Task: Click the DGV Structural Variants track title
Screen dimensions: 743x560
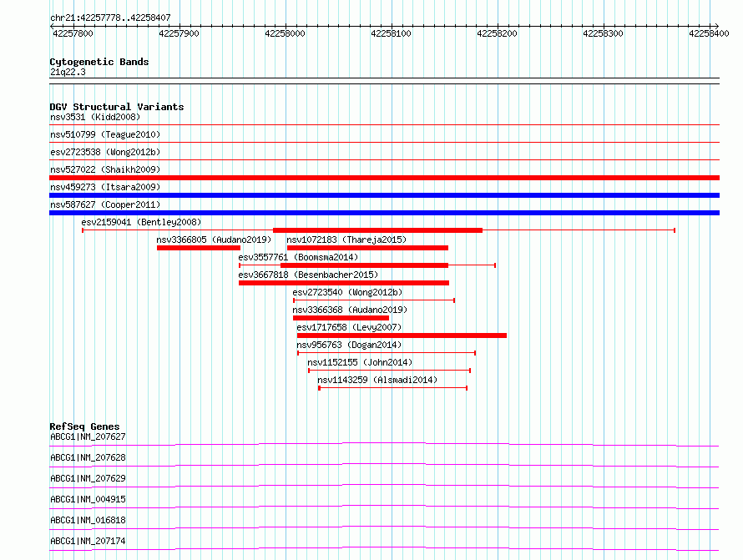Action: click(x=117, y=107)
